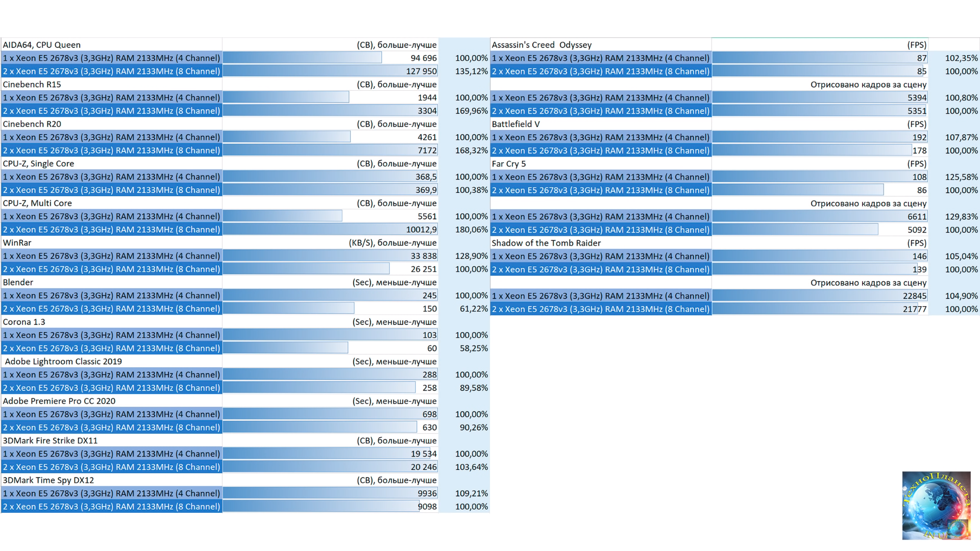Screen dimensions: 980x551
Task: Click the Tomb Raider frames value "21777"
Action: click(915, 309)
